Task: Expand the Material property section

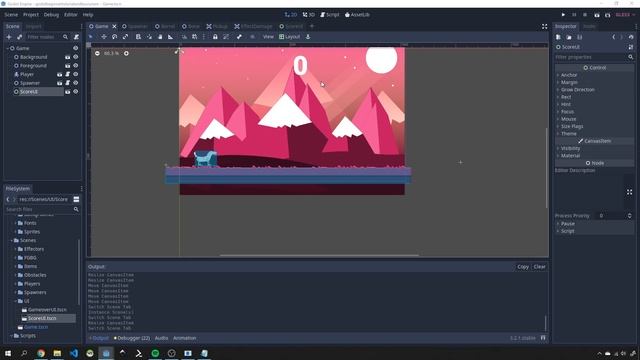Action: tap(594, 156)
